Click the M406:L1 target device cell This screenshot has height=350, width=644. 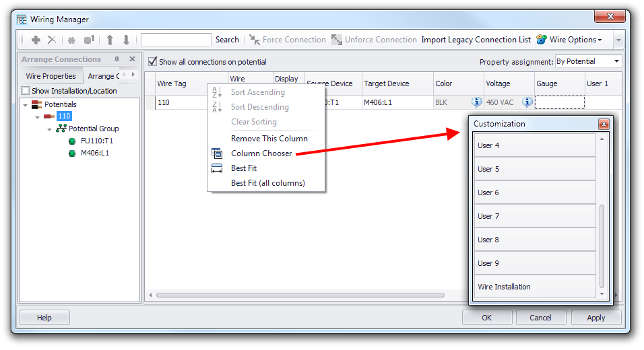(397, 102)
